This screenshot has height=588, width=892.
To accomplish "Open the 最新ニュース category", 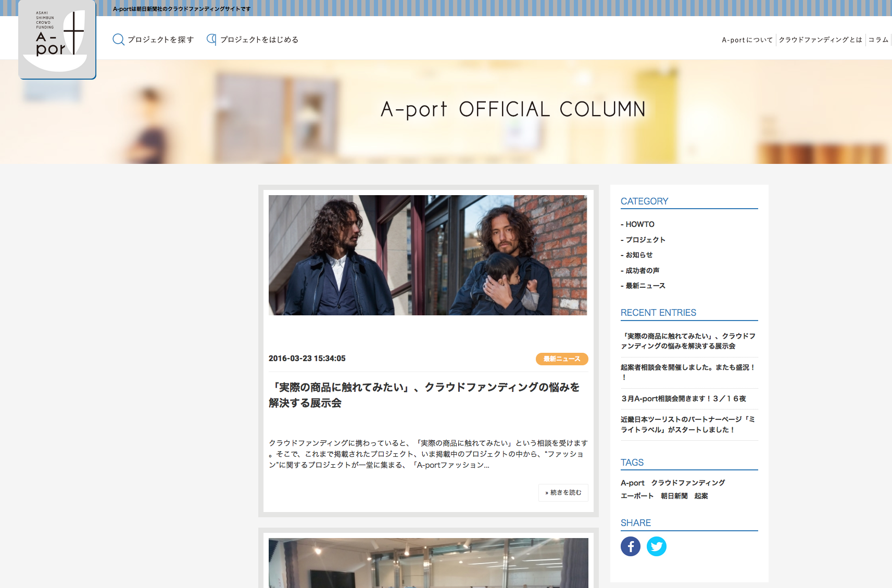I will click(x=645, y=286).
